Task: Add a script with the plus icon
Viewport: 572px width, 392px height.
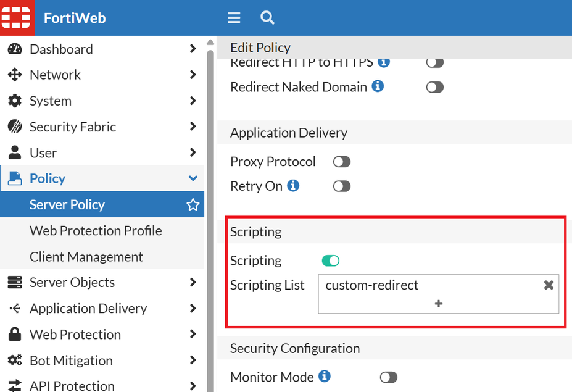Action: coord(439,304)
